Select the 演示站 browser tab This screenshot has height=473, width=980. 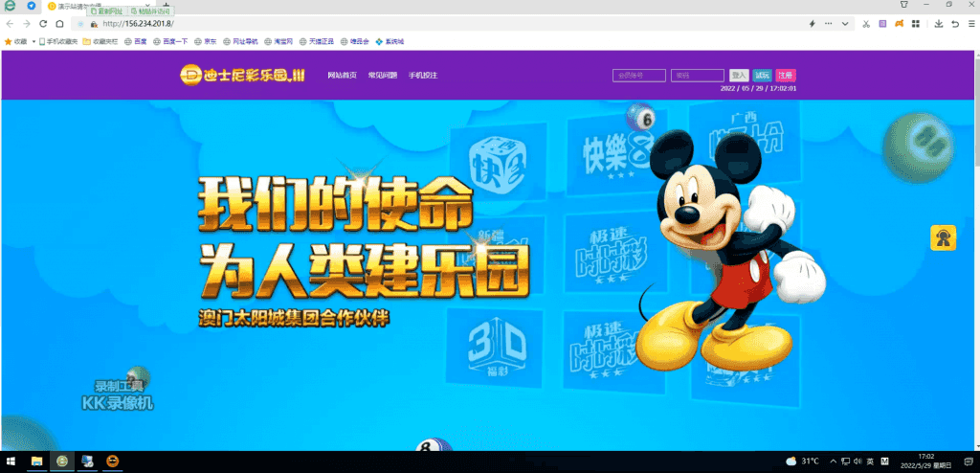97,6
